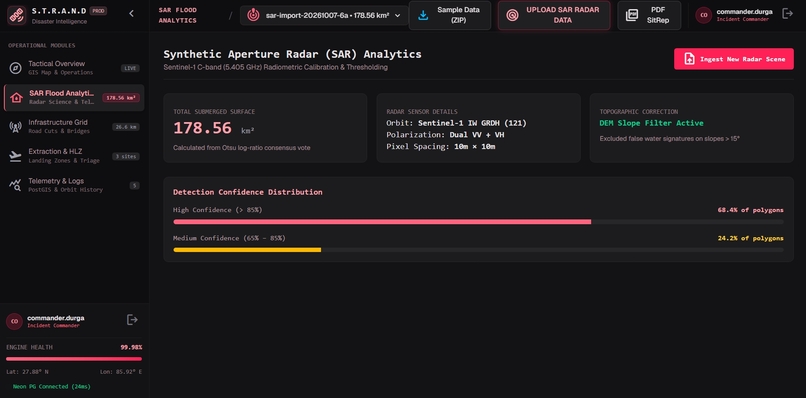This screenshot has height=398, width=806.
Task: Click the radio tower Infrastructure icon
Action: click(x=15, y=127)
